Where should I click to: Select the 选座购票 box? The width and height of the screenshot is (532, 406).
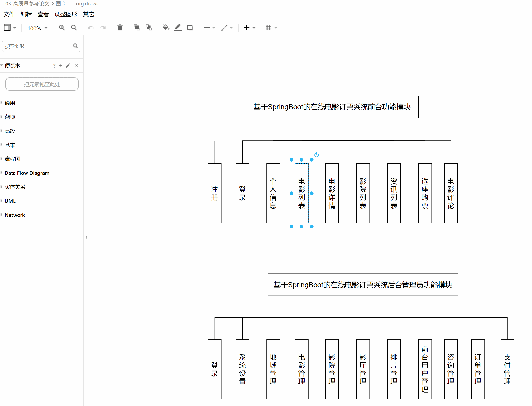tap(425, 193)
